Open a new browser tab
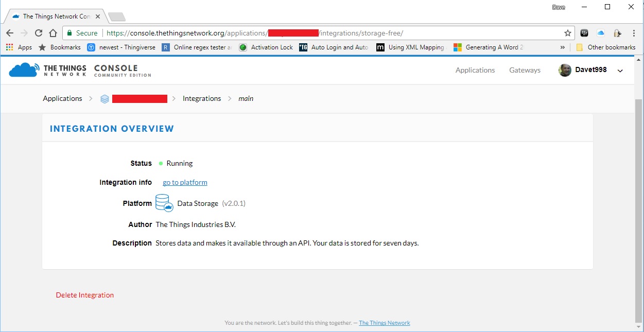Screen dimensions: 644x332 point(116,16)
